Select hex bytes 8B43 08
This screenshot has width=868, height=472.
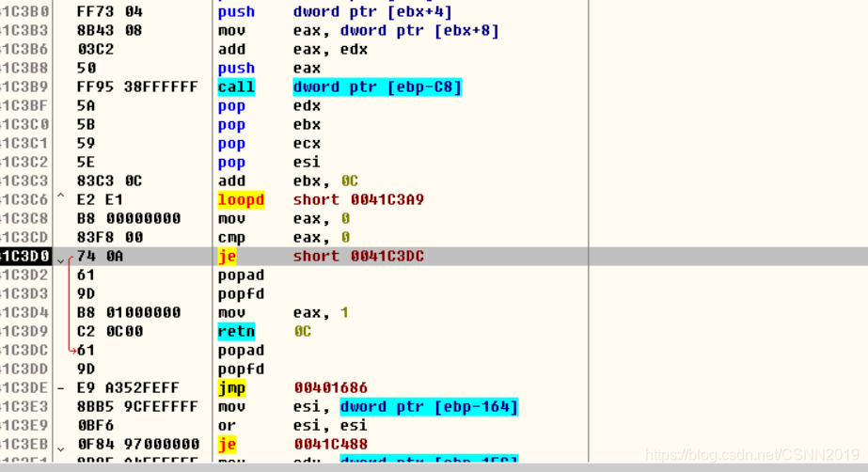110,30
